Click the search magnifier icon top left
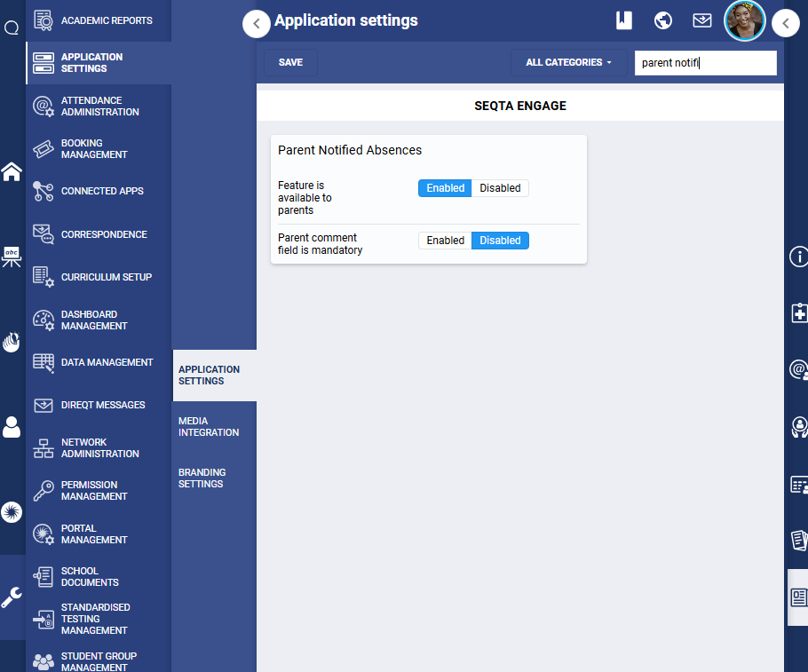808x672 pixels. [12, 28]
